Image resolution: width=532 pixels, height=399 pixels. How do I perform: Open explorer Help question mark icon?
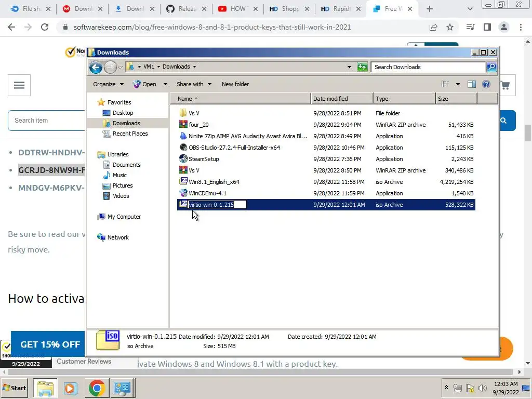pos(486,84)
